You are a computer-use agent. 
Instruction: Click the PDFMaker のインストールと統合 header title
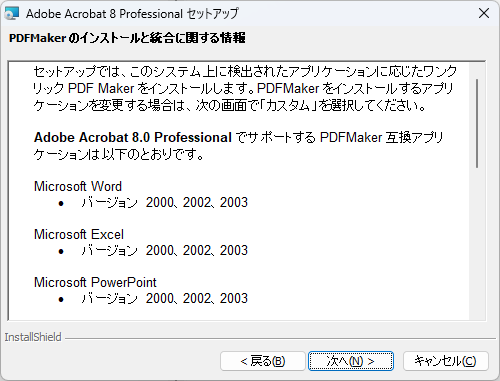[127, 38]
